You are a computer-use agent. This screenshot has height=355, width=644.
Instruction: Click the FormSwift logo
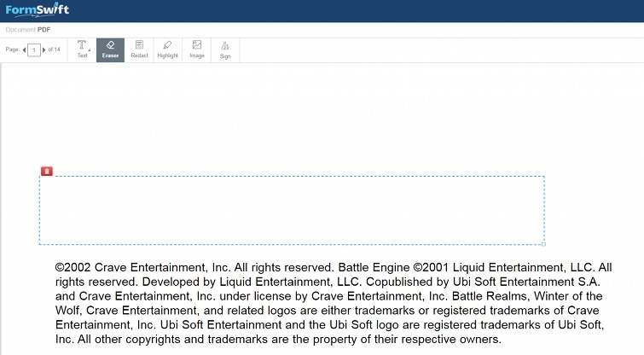pyautogui.click(x=36, y=11)
